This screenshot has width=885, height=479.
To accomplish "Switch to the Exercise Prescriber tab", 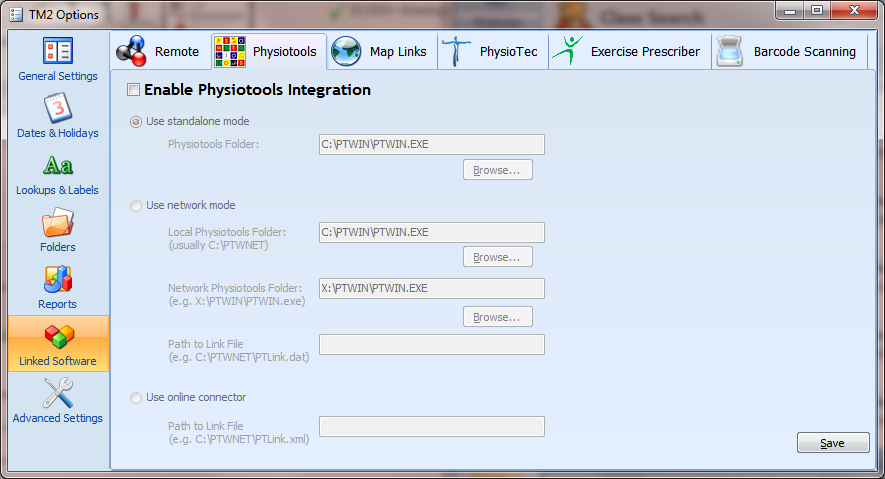I will tap(630, 51).
